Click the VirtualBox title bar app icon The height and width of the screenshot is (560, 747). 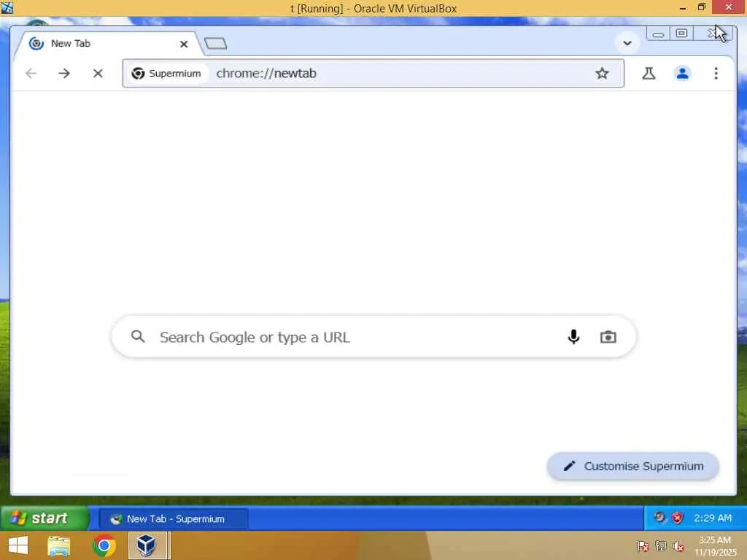[7, 7]
